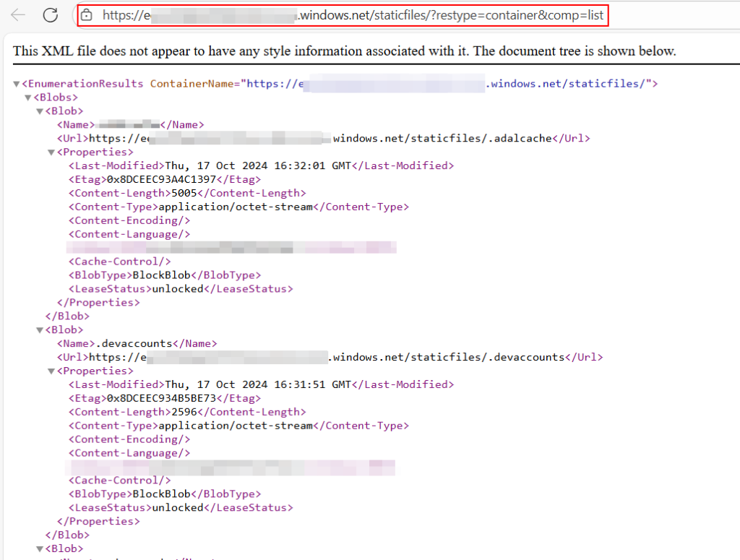
Task: Select Etag value 0x8DCEEC93A4C1397
Action: click(161, 179)
